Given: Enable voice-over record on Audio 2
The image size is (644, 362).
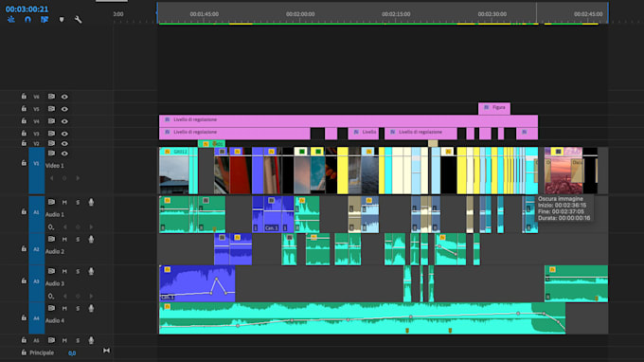Looking at the screenshot, I should [91, 239].
